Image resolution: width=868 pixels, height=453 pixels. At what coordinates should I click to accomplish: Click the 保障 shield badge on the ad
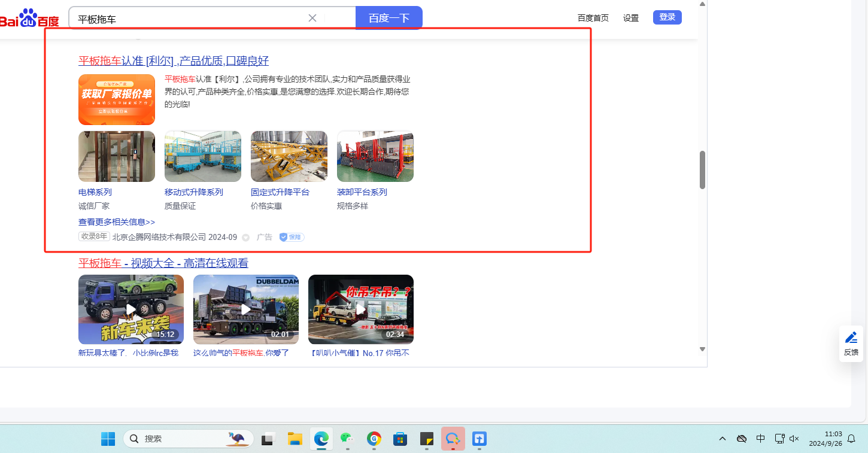pos(292,237)
